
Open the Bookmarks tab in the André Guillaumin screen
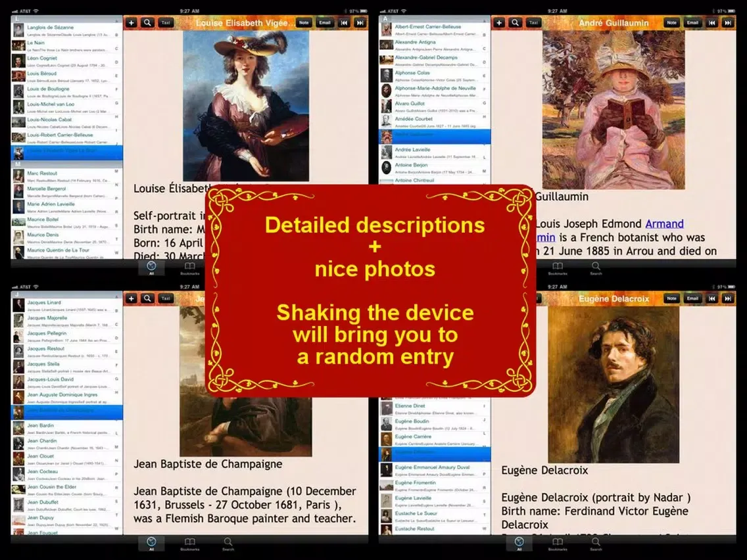tap(558, 268)
